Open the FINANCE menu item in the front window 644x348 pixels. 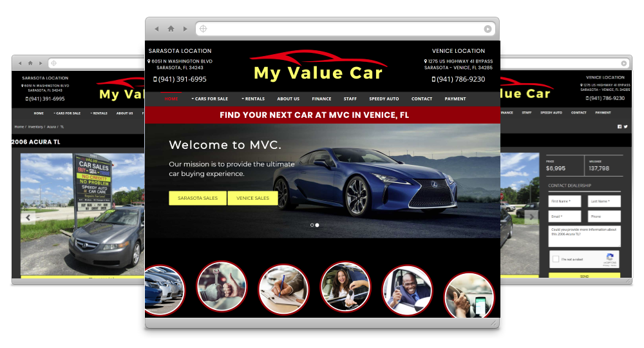click(x=321, y=99)
